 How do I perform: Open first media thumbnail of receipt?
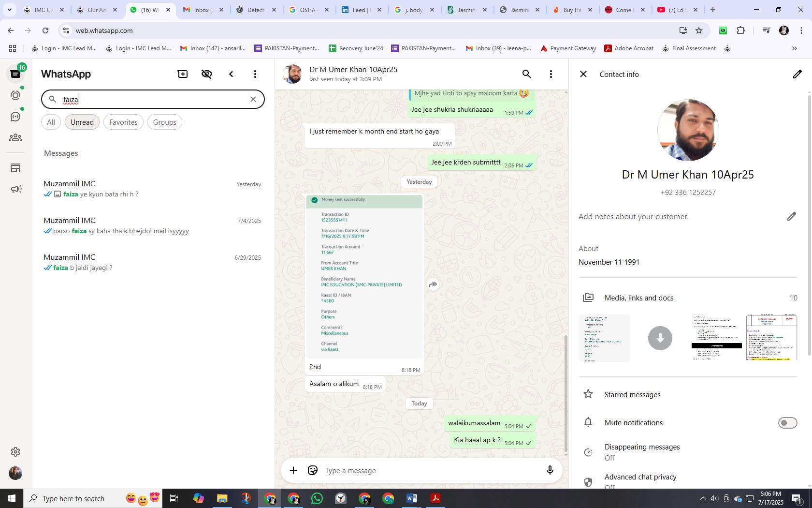[x=604, y=338]
